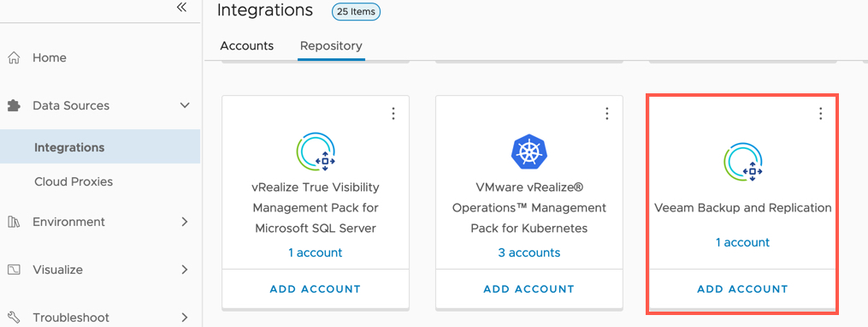
Task: Click the Home house icon
Action: 14,57
